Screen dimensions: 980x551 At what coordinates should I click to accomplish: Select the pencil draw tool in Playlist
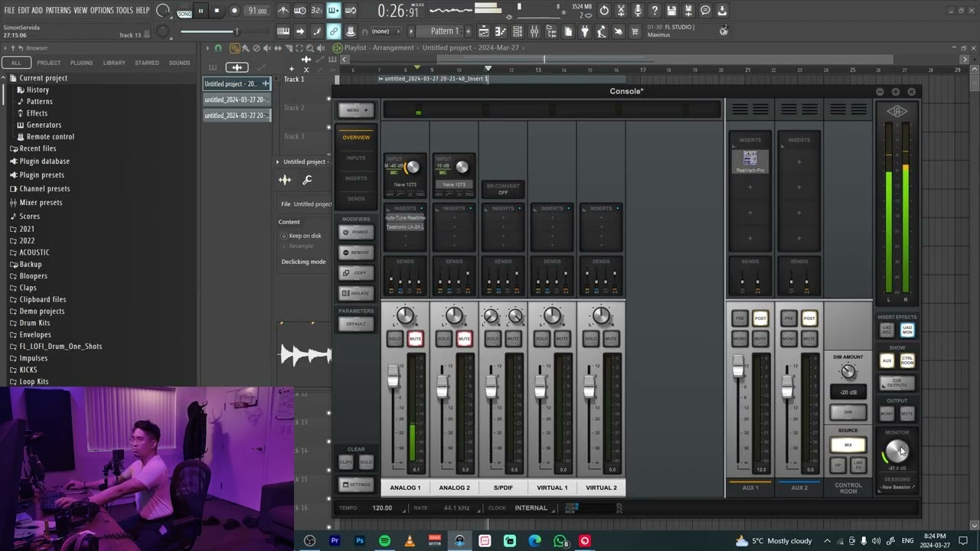(234, 47)
